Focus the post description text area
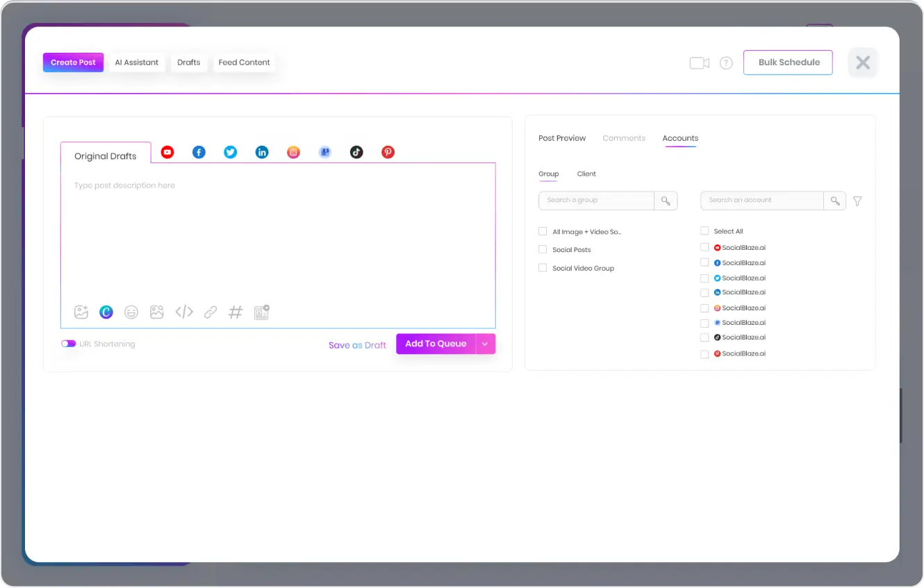Image resolution: width=924 pixels, height=588 pixels. (x=278, y=236)
